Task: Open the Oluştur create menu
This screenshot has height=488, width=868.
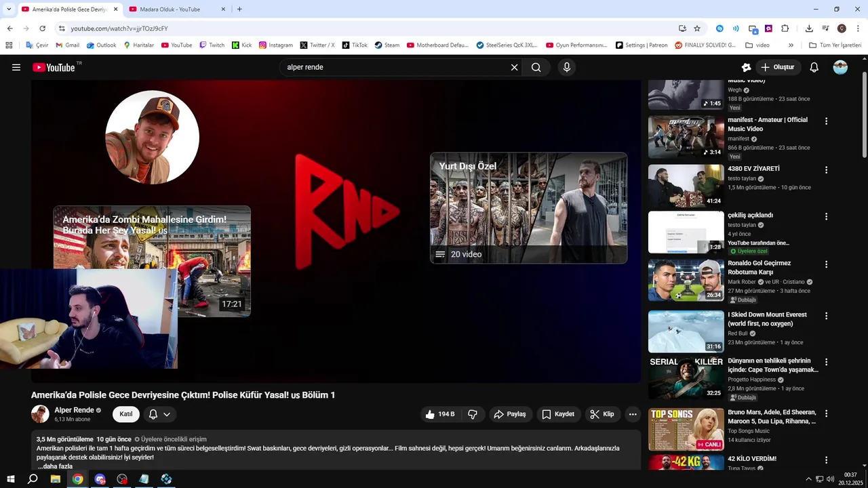Action: [x=777, y=67]
